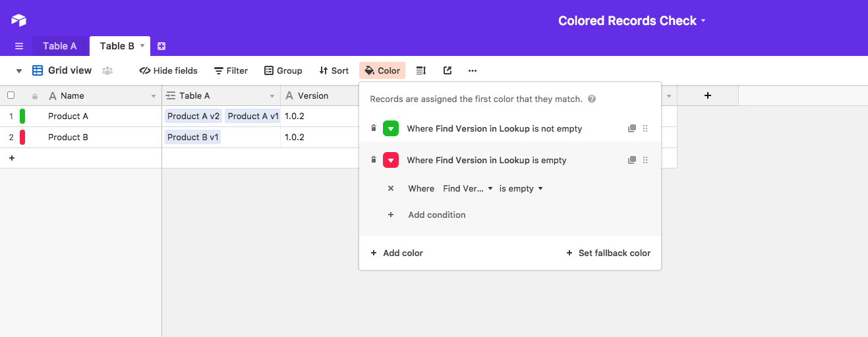Open the Airtable home logo

(x=18, y=20)
